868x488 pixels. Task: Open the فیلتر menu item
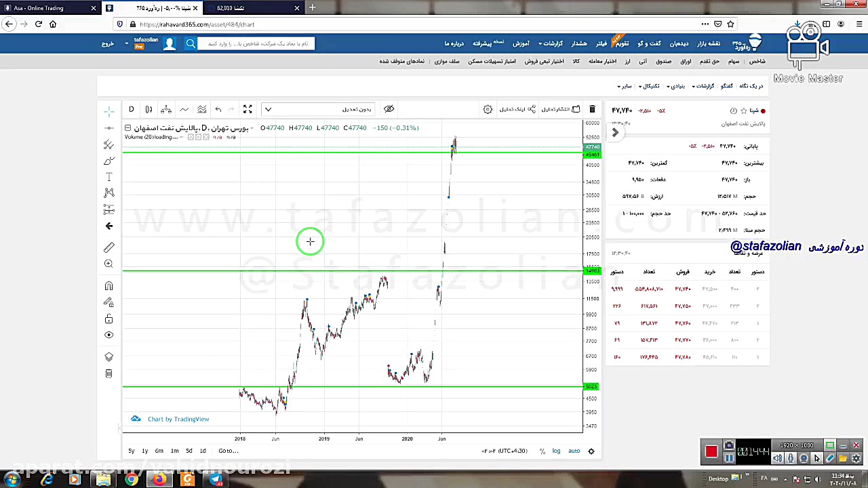[x=601, y=43]
